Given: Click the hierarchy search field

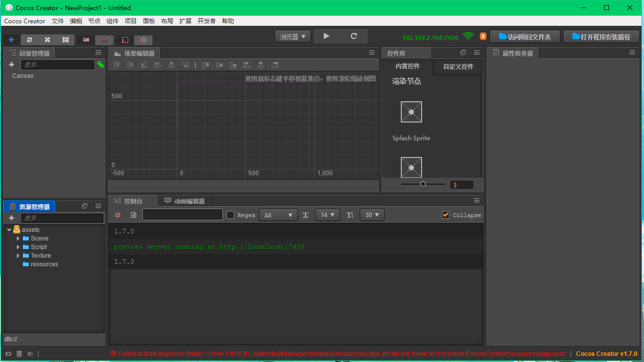Looking at the screenshot, I should pyautogui.click(x=58, y=65).
